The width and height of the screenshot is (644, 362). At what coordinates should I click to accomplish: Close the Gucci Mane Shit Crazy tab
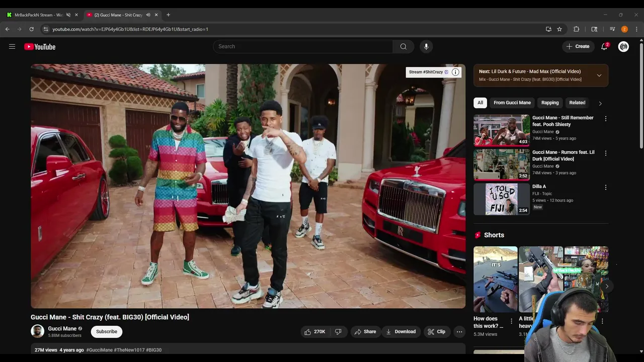tap(156, 15)
